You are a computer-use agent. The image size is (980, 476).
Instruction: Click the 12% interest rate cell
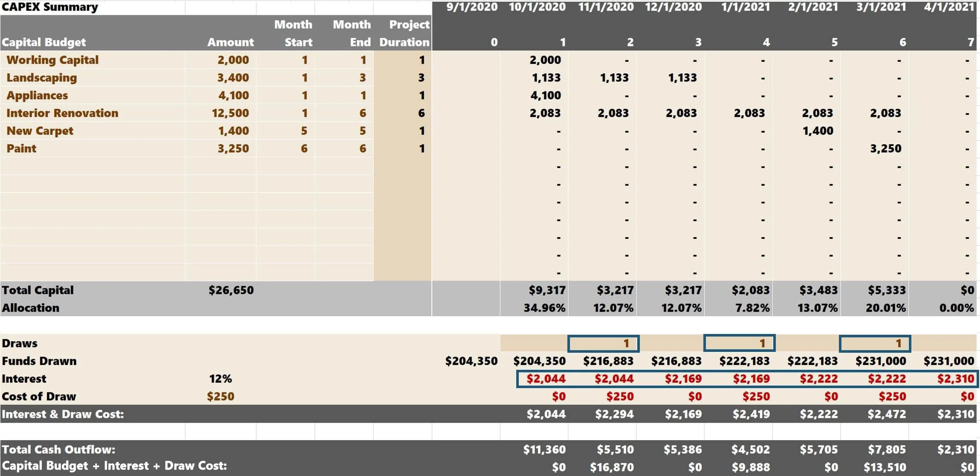point(220,379)
